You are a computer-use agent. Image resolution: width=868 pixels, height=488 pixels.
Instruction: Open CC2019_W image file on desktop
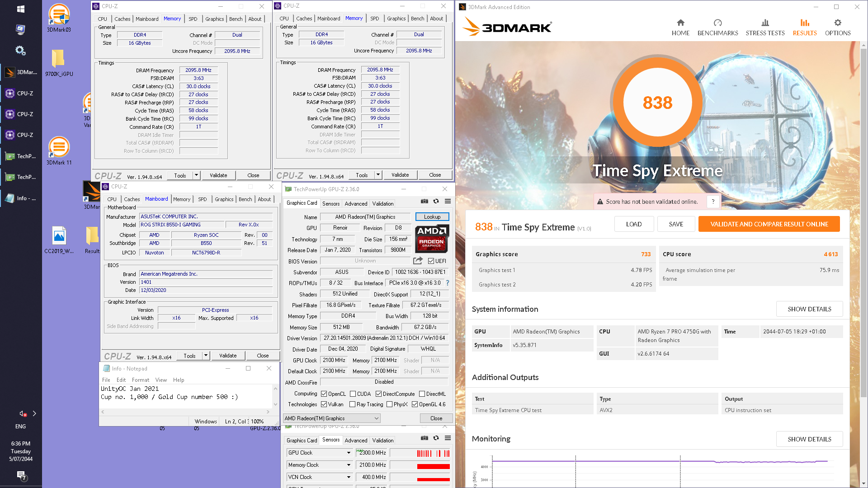[59, 240]
